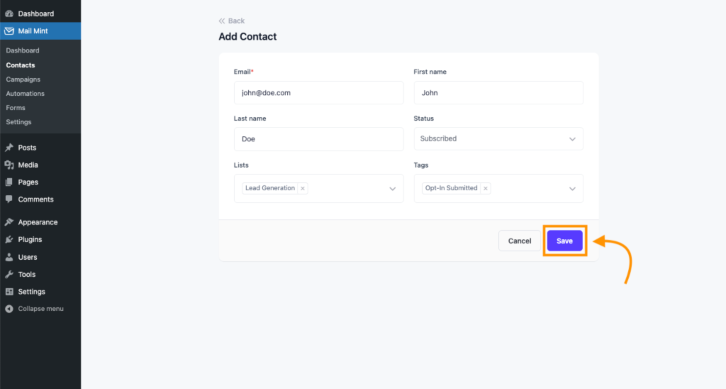This screenshot has width=726, height=389.
Task: Expand the Status Subscribed dropdown
Action: click(499, 139)
